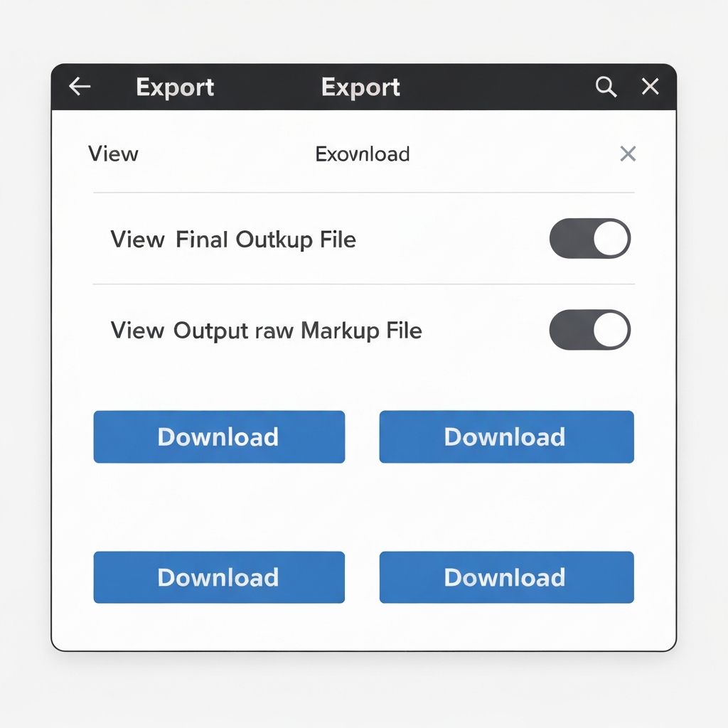Screen dimensions: 728x728
Task: Click the switch beside Output raw Markup File
Action: 590,329
